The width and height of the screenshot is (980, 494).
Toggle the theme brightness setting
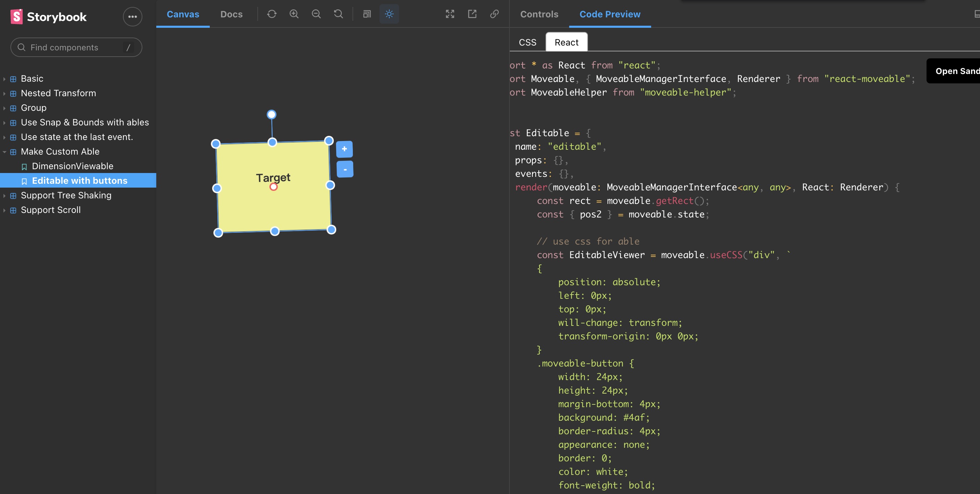pyautogui.click(x=389, y=14)
